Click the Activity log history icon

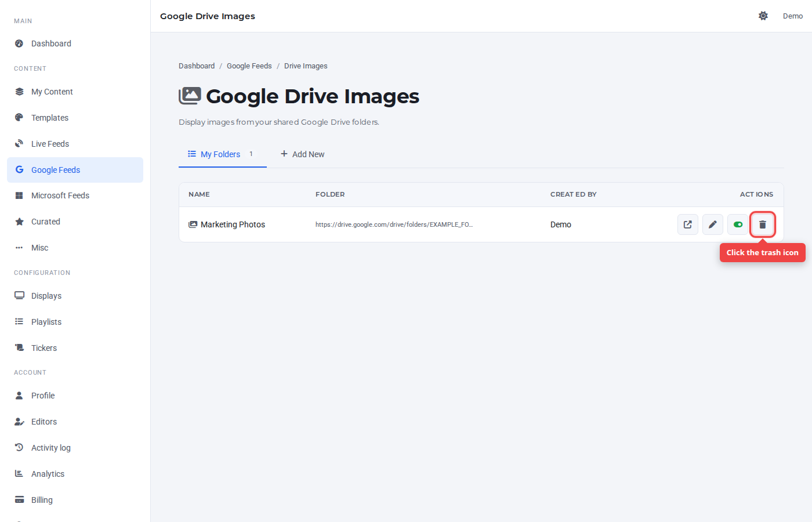click(x=19, y=448)
